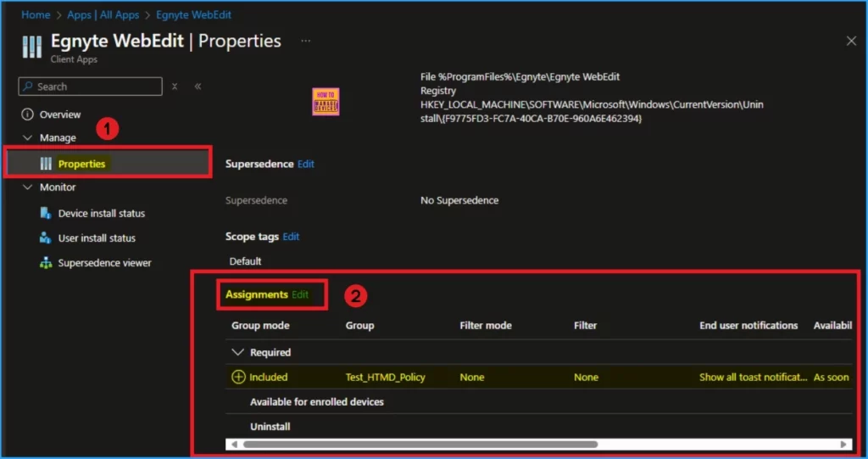The image size is (868, 459).
Task: Open the Home breadcrumb link
Action: (36, 15)
